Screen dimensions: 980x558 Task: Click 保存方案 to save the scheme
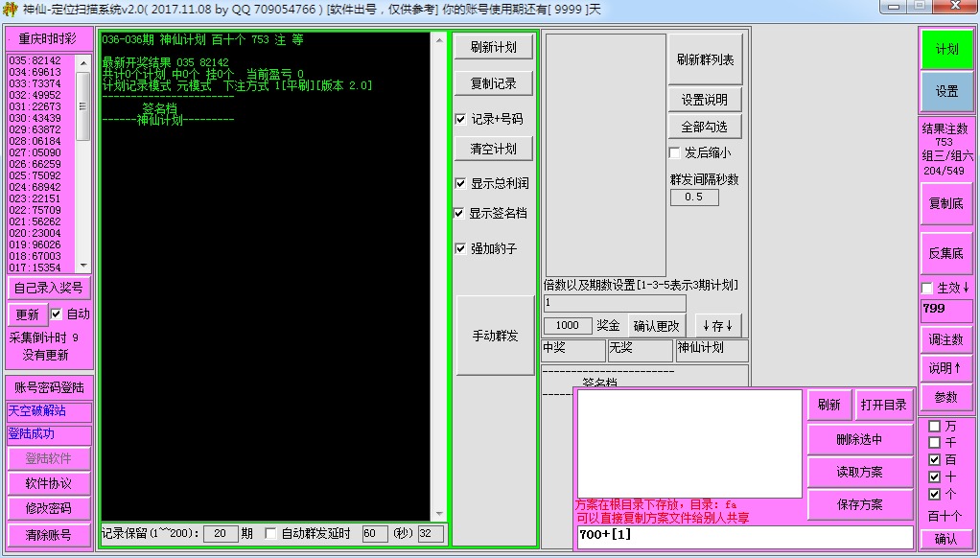[858, 504]
